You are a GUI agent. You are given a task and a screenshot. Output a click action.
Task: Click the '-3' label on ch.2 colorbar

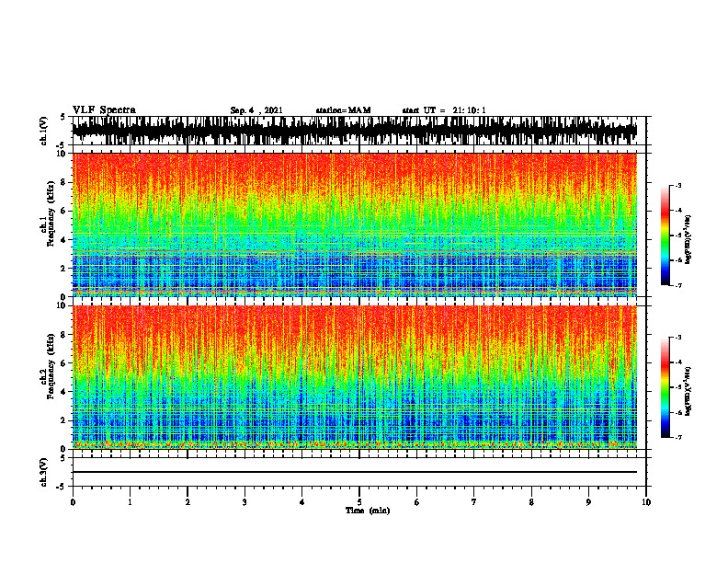pyautogui.click(x=678, y=338)
